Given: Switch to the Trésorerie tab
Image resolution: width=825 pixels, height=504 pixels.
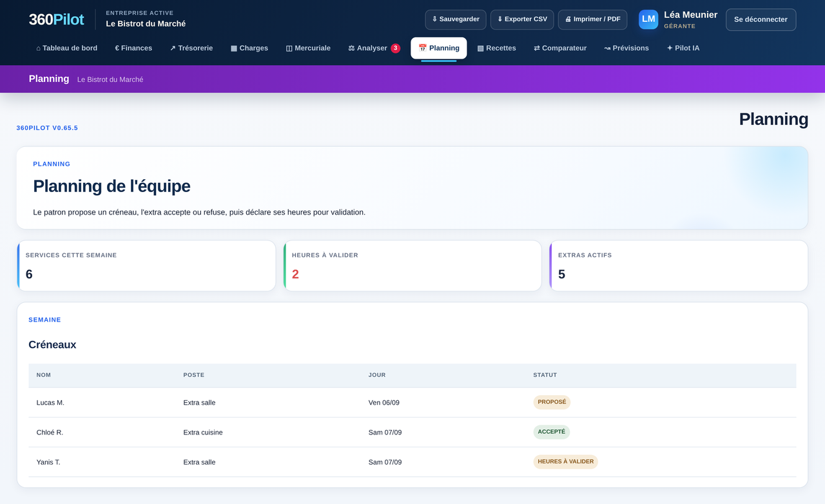Looking at the screenshot, I should pyautogui.click(x=191, y=48).
